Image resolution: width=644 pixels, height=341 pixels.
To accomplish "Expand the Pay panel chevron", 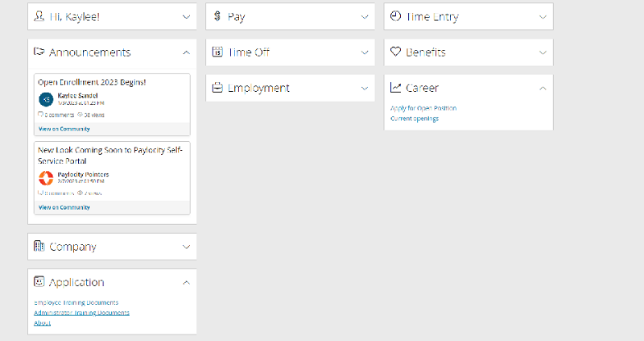I will tap(365, 17).
